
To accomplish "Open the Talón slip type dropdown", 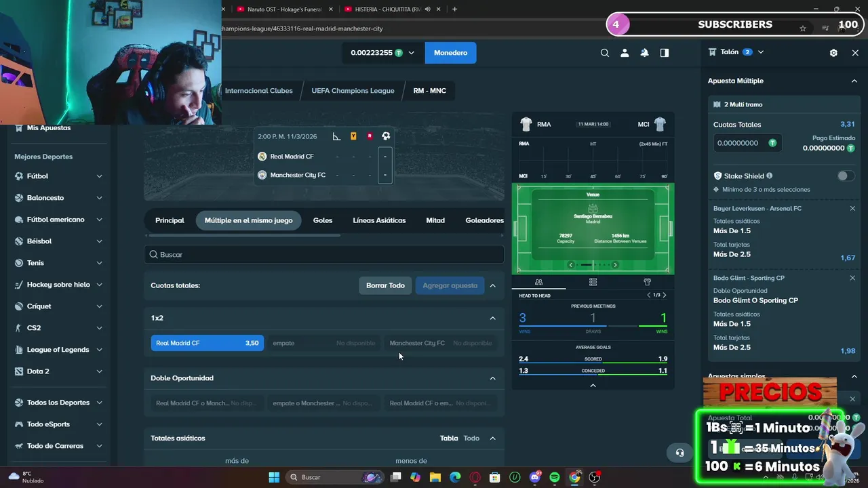I will (760, 52).
